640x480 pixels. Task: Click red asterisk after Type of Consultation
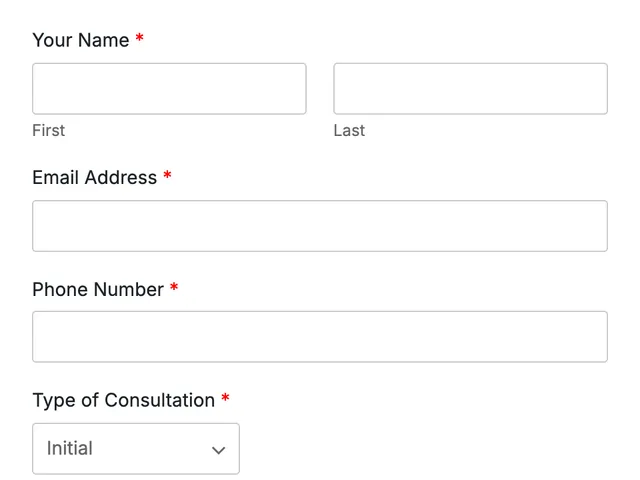coord(225,398)
